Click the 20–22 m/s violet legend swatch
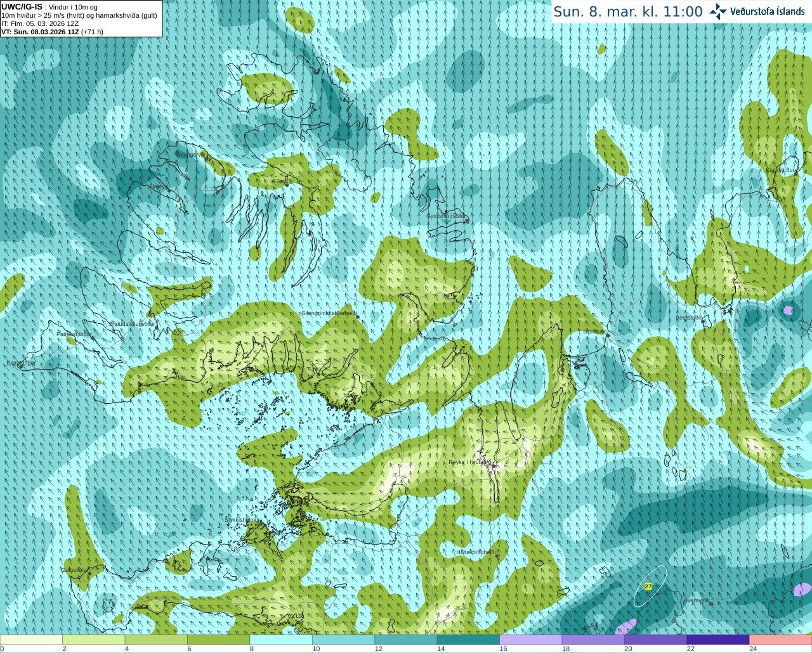Image resolution: width=812 pixels, height=653 pixels. pos(656,640)
